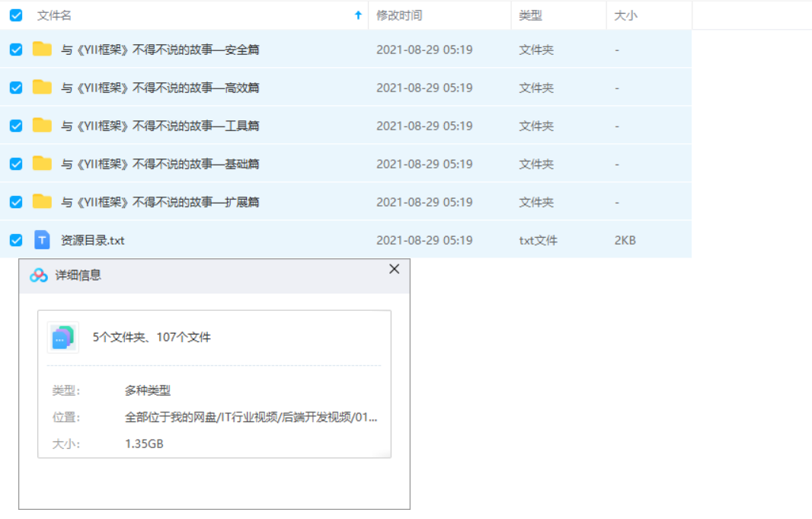This screenshot has height=519, width=812.
Task: Click the modified time of 高效篇 row
Action: [424, 88]
